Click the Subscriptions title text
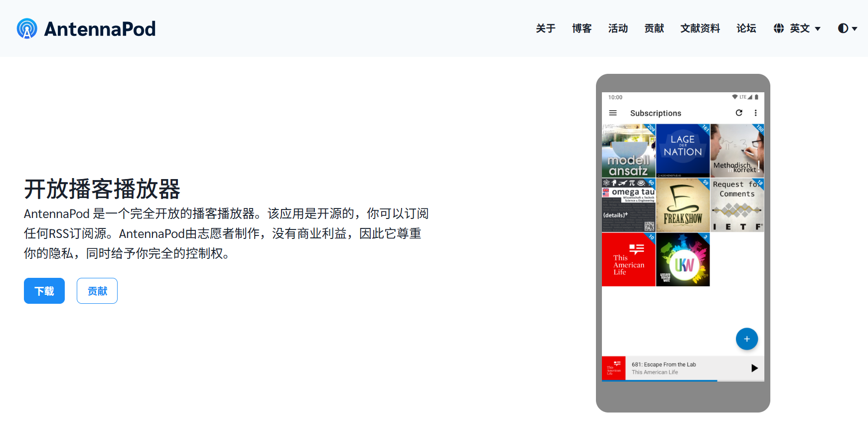 click(x=655, y=113)
